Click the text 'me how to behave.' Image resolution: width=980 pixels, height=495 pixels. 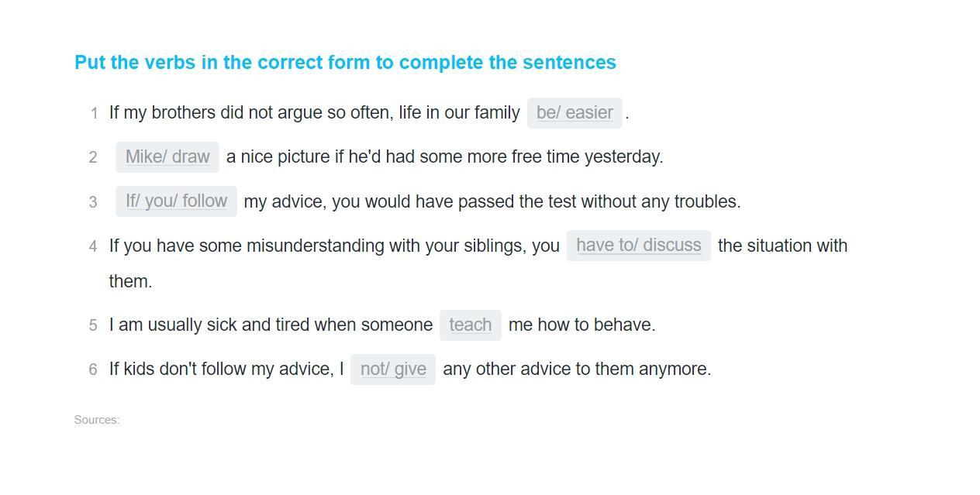[581, 325]
